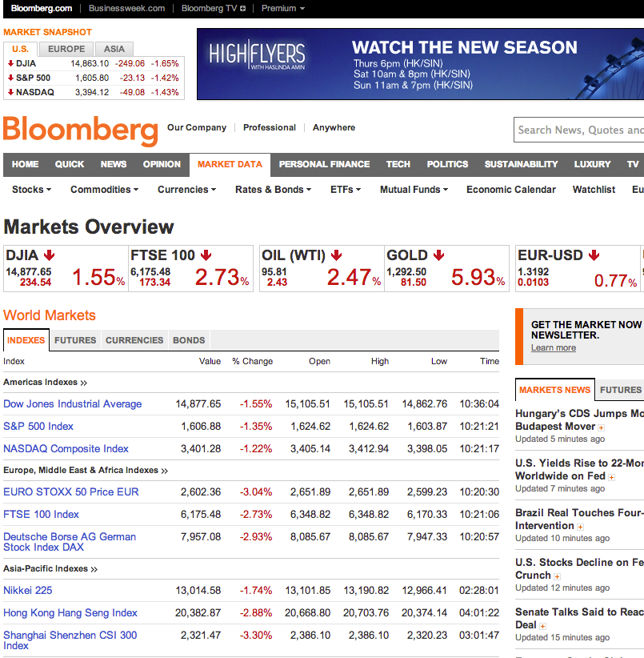
Task: Click Learn more newsletter link
Action: 554,348
